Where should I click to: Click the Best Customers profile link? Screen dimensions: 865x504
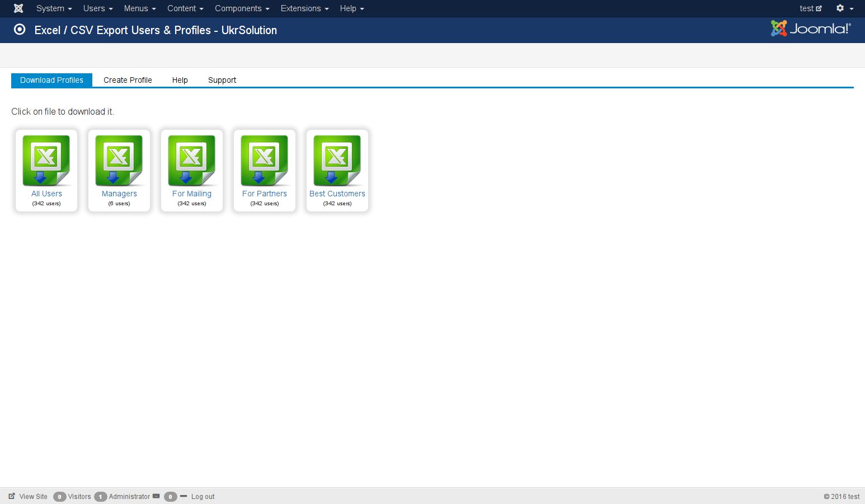[x=337, y=194]
